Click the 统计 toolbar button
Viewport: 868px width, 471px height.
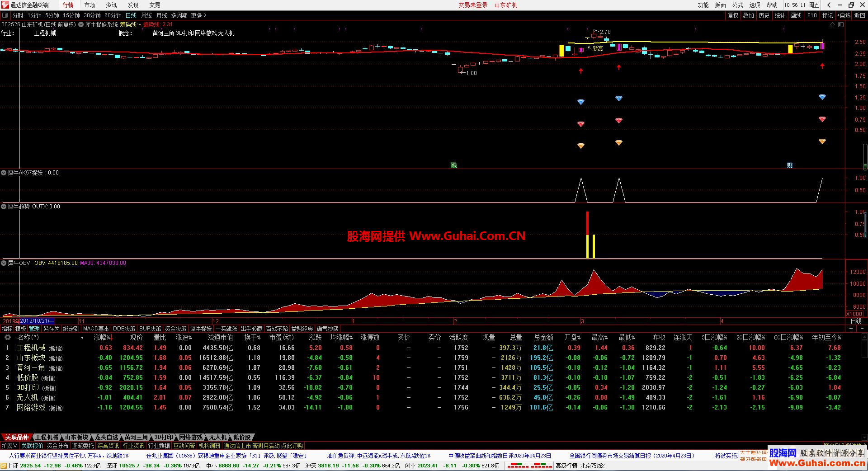pos(780,15)
